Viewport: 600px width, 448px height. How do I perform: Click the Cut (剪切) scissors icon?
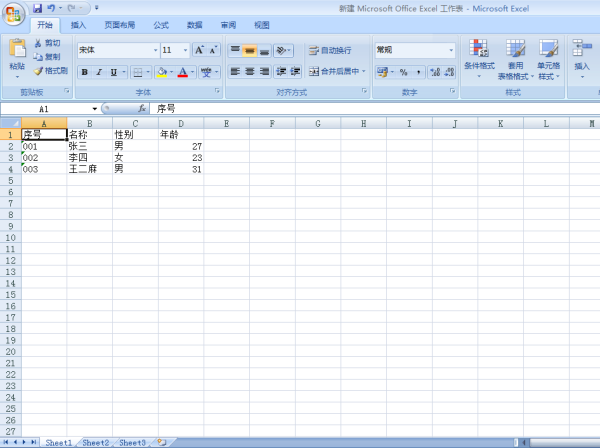click(46, 44)
